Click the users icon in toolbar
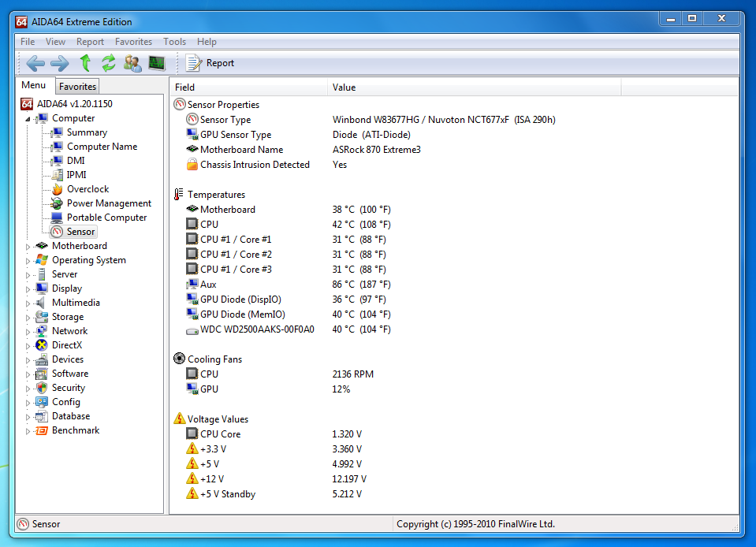The image size is (756, 547). coord(132,63)
